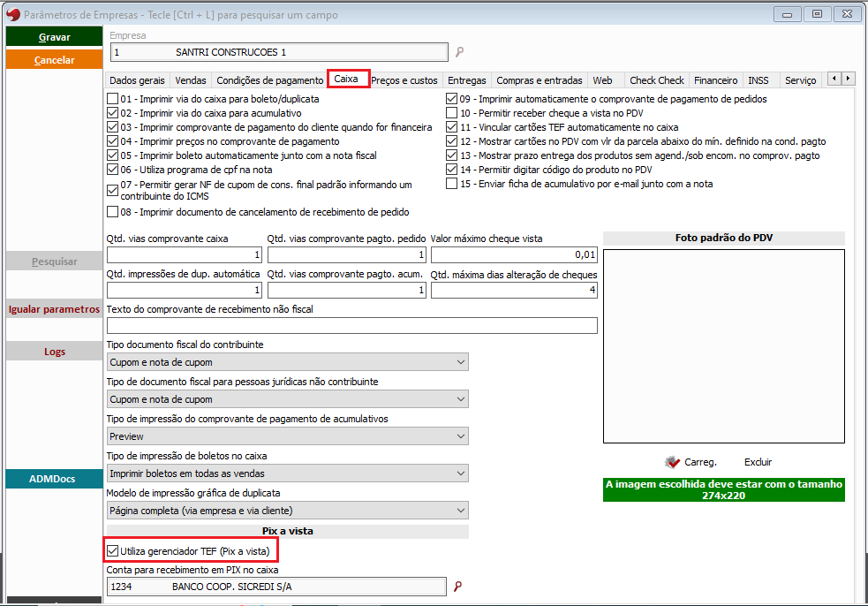Screen dimensions: 868x606
Task: Open Modelo de impressão gráfica de duplicata dropdown
Action: (x=287, y=511)
